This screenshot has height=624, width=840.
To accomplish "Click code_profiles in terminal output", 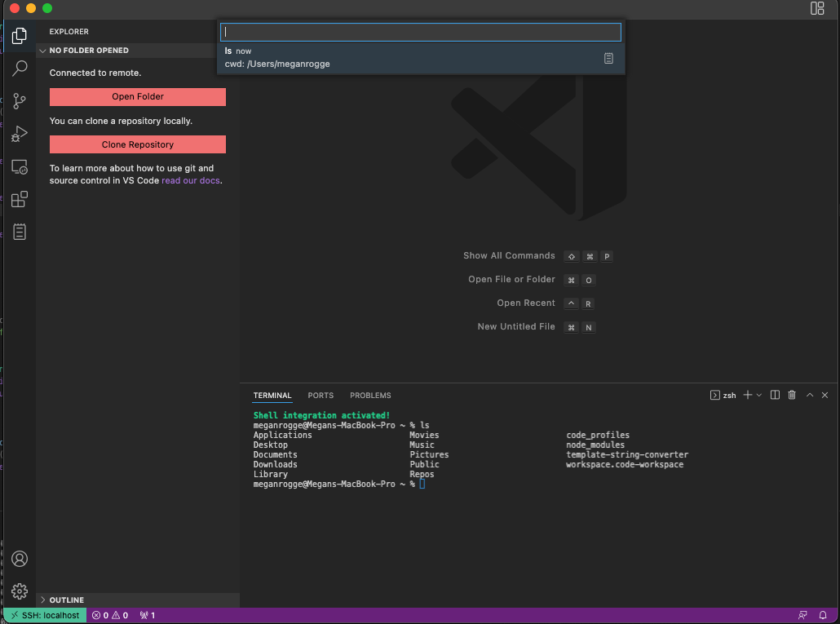I will (598, 435).
